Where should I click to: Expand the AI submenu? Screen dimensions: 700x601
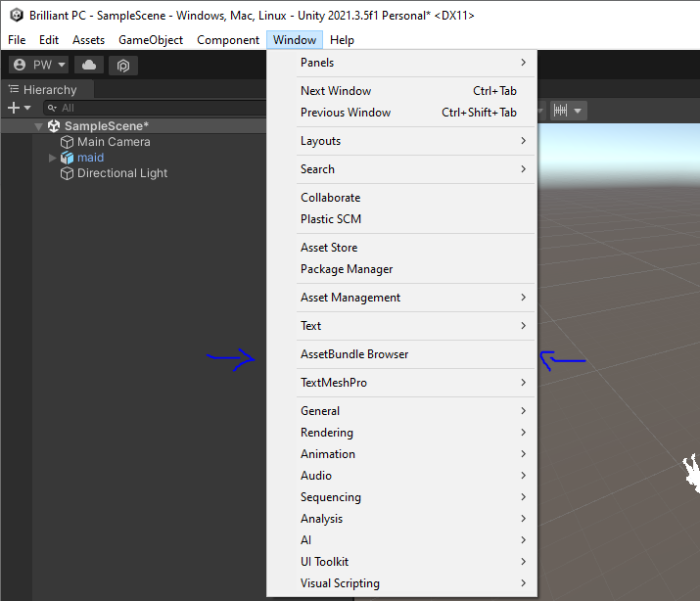(x=401, y=540)
